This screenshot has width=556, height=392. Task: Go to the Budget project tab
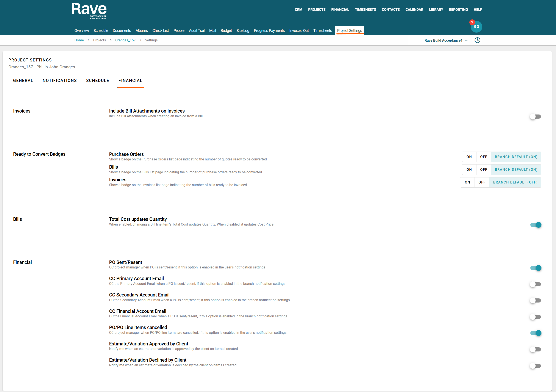[x=226, y=31]
